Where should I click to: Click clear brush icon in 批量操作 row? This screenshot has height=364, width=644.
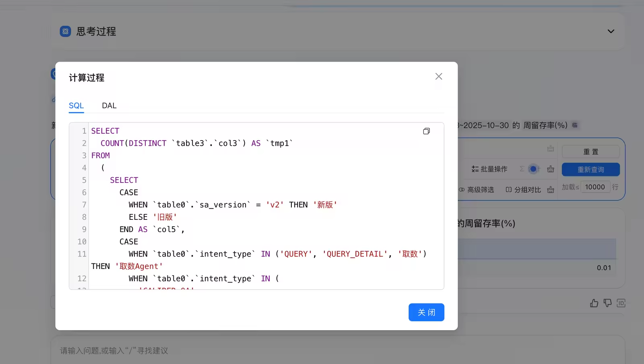(x=551, y=169)
